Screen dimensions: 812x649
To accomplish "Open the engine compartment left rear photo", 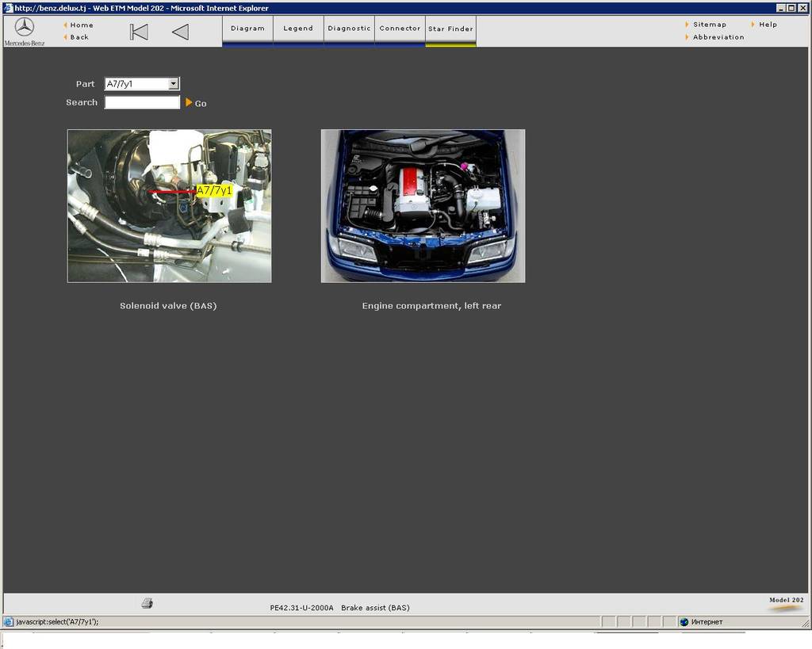I will (423, 206).
